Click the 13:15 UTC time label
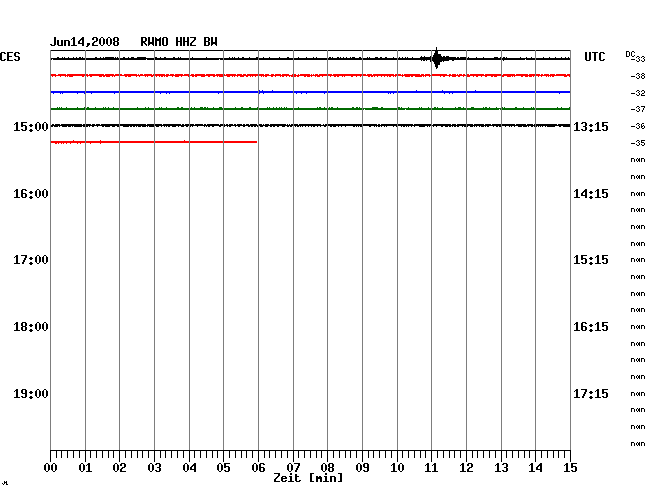 point(591,126)
